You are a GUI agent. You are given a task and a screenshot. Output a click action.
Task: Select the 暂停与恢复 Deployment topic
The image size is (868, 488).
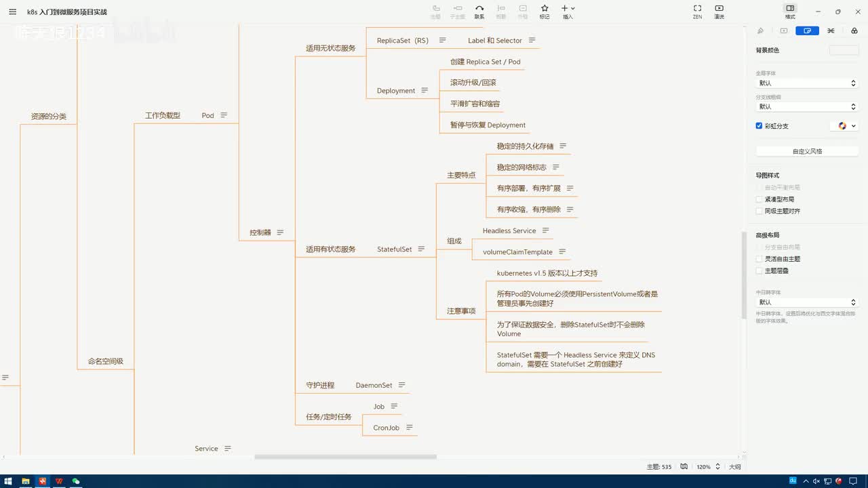488,125
